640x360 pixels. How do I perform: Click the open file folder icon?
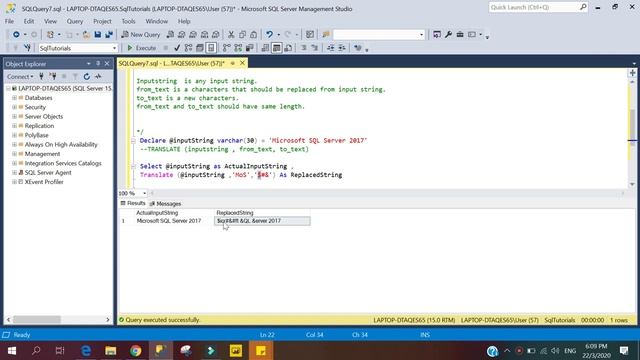coord(86,35)
